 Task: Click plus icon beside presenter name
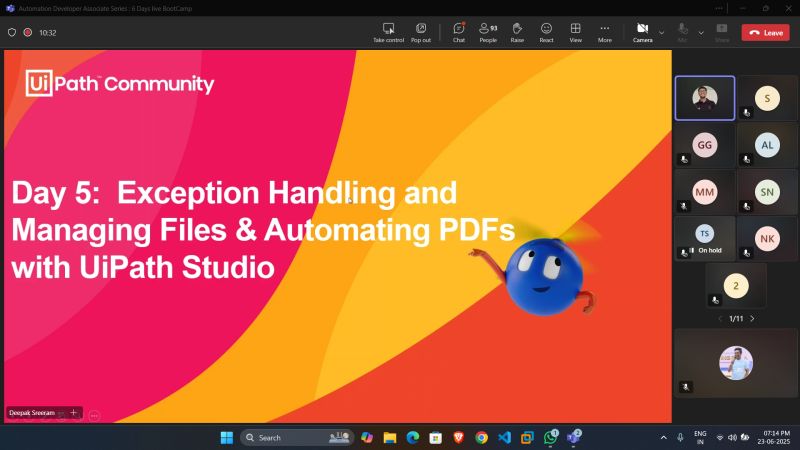click(x=73, y=412)
